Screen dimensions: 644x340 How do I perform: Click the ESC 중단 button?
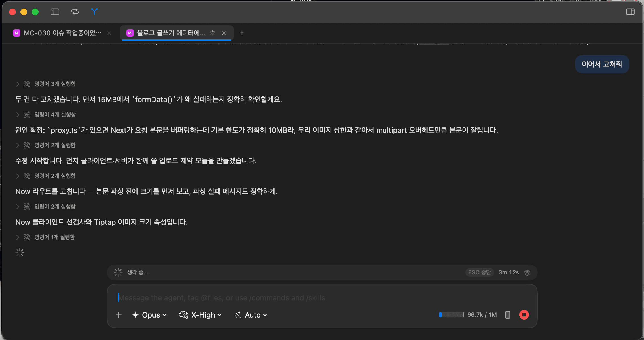point(480,272)
